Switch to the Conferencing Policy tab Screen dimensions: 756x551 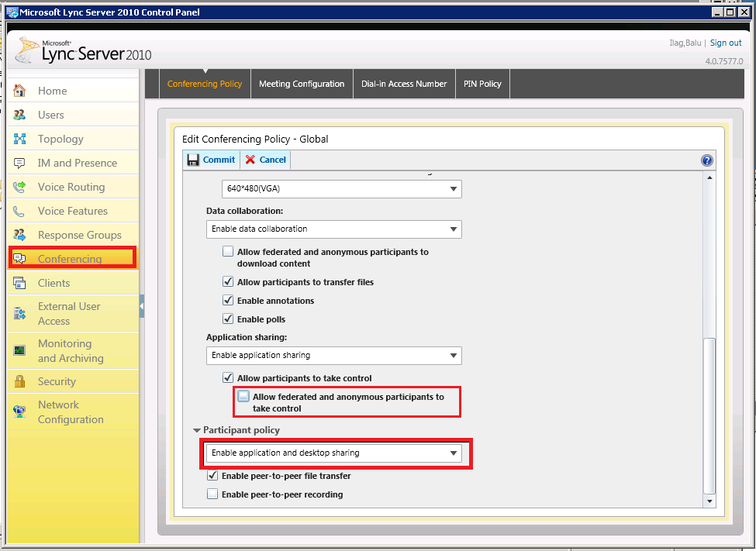coord(205,84)
